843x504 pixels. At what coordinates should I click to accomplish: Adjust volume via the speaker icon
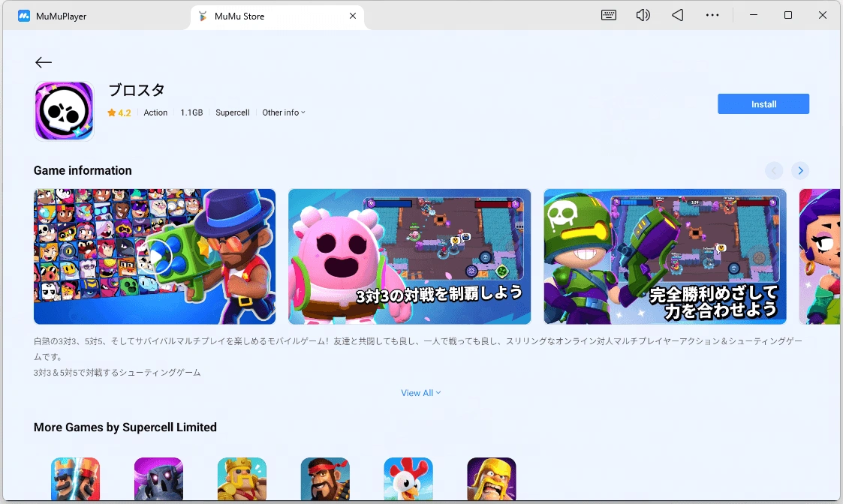click(643, 15)
